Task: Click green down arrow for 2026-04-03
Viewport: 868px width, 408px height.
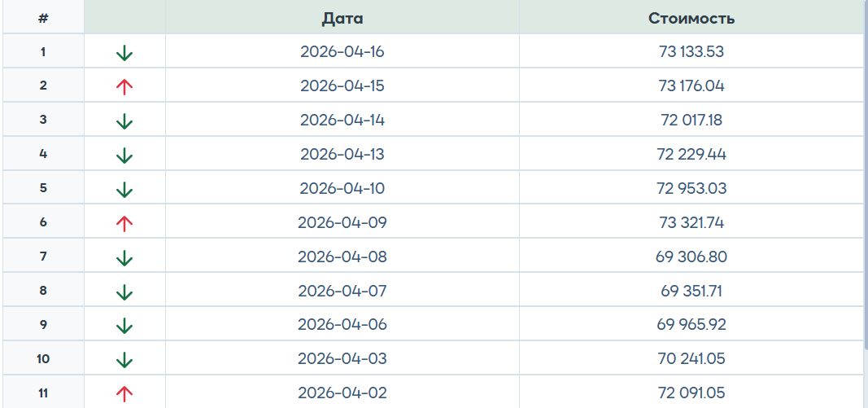Action: coord(124,359)
